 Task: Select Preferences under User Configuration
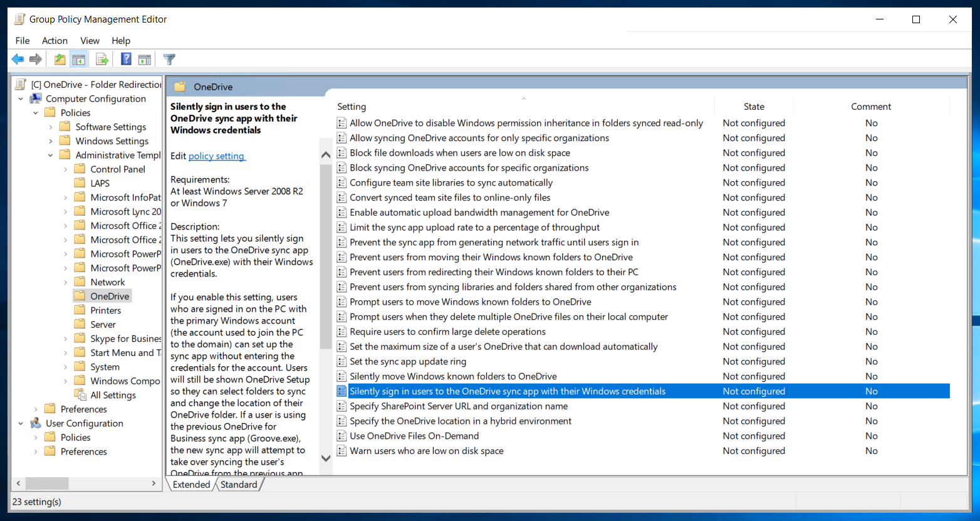(x=83, y=451)
